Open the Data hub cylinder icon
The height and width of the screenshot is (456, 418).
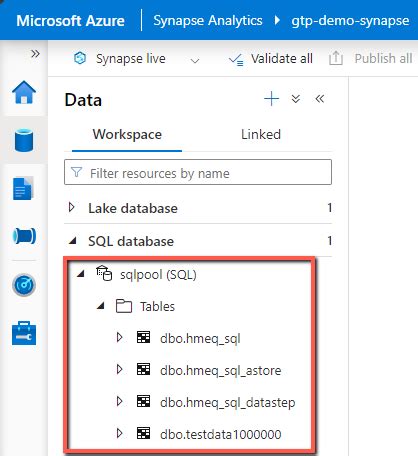pyautogui.click(x=24, y=141)
